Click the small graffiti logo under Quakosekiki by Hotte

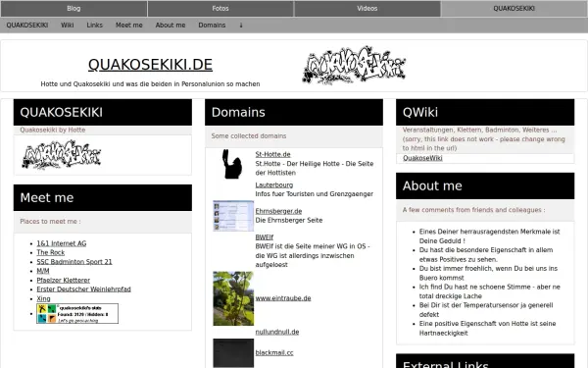click(x=61, y=154)
